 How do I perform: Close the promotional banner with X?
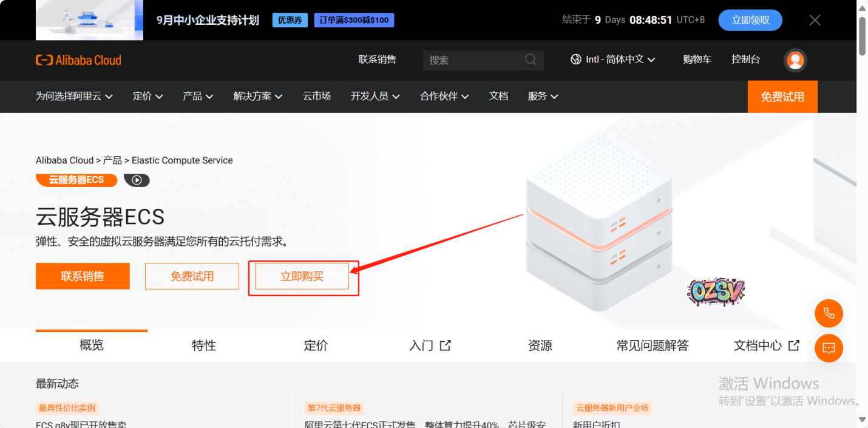(x=815, y=20)
